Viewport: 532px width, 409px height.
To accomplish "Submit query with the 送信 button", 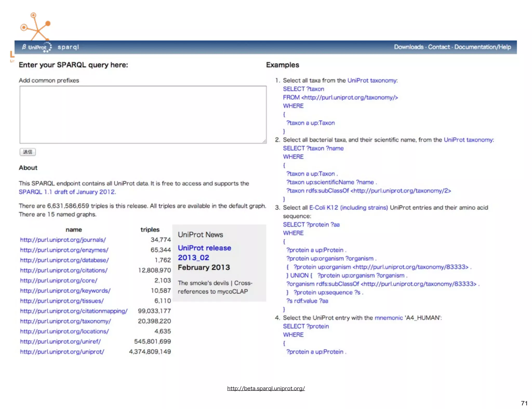I will click(28, 152).
